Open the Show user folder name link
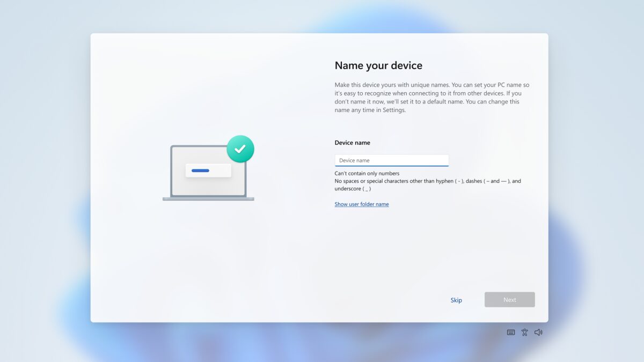This screenshot has width=644, height=362. coord(362,204)
